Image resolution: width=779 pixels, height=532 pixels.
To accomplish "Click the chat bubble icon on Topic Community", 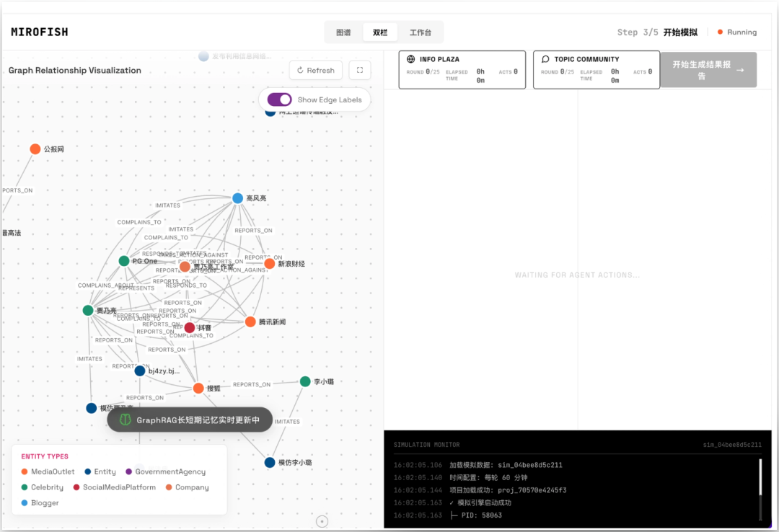I will 545,59.
